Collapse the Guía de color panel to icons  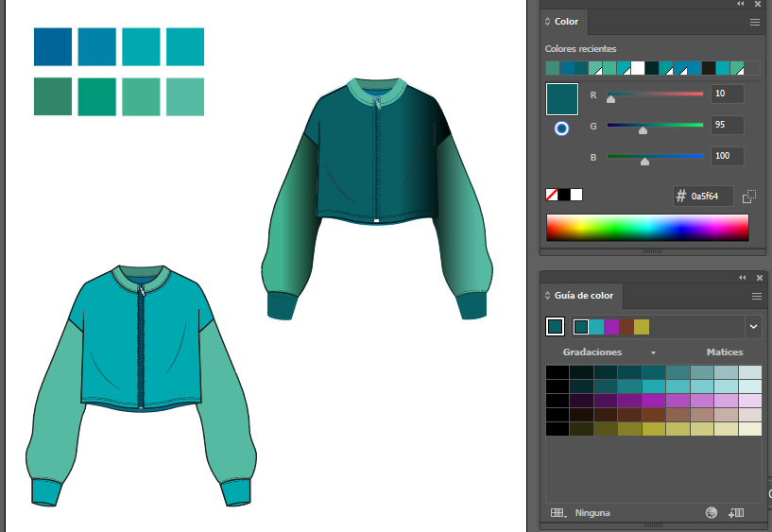click(x=743, y=278)
